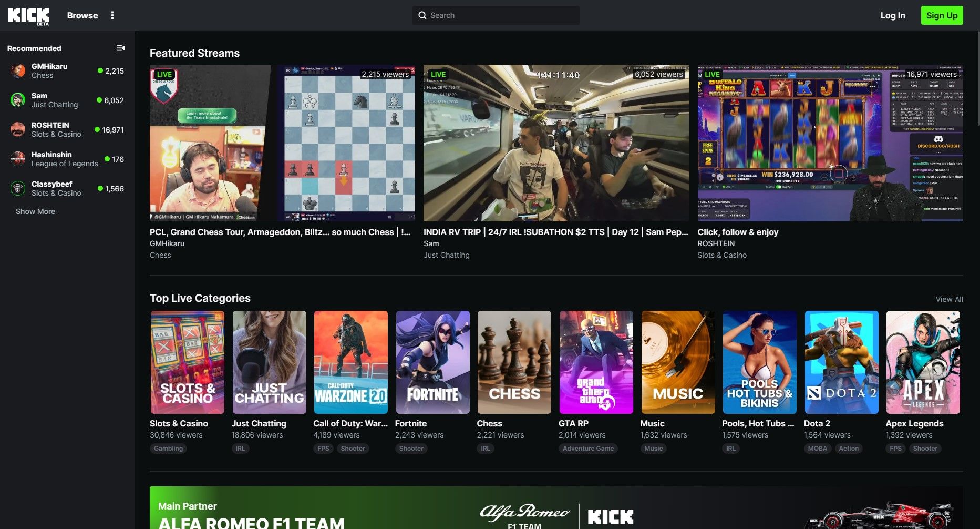Click Classybeef's avatar icon
This screenshot has height=529, width=980.
pyautogui.click(x=18, y=189)
